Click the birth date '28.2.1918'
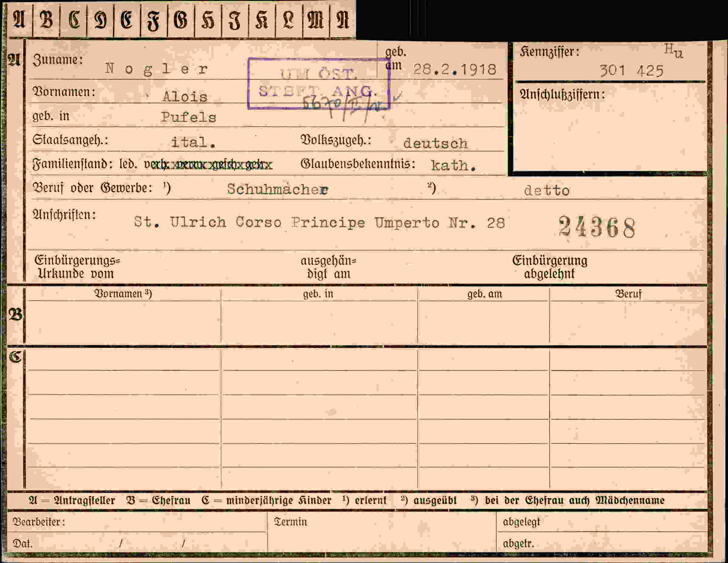The image size is (728, 563). pos(455,70)
